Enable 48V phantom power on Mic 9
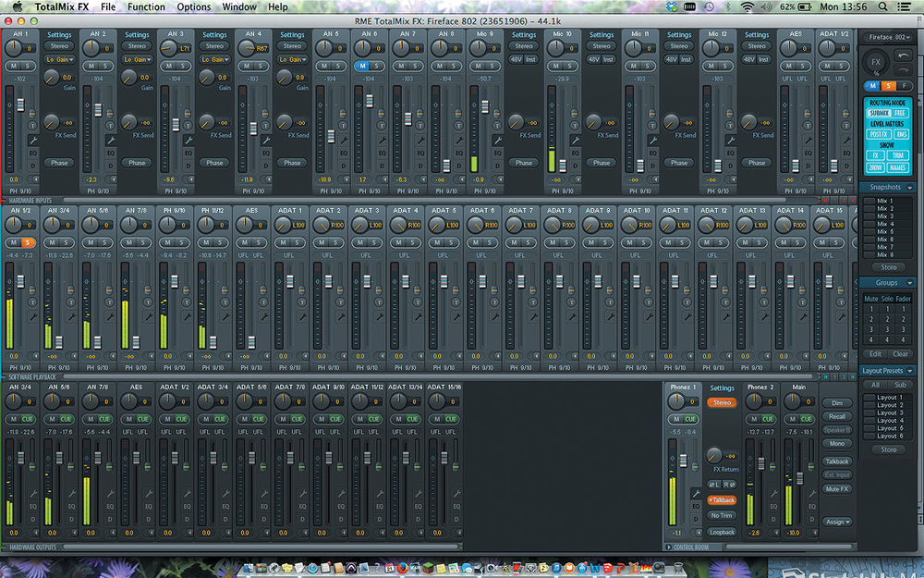924x578 pixels. [517, 58]
